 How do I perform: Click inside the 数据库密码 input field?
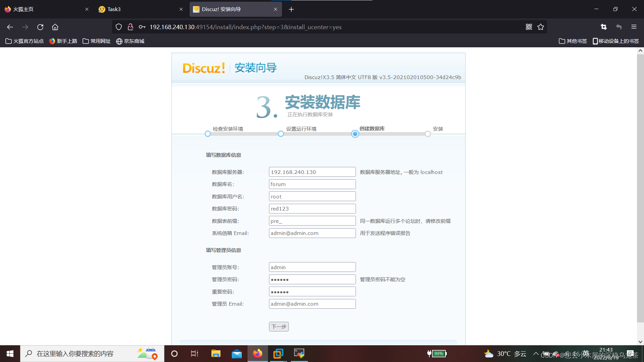[312, 208]
